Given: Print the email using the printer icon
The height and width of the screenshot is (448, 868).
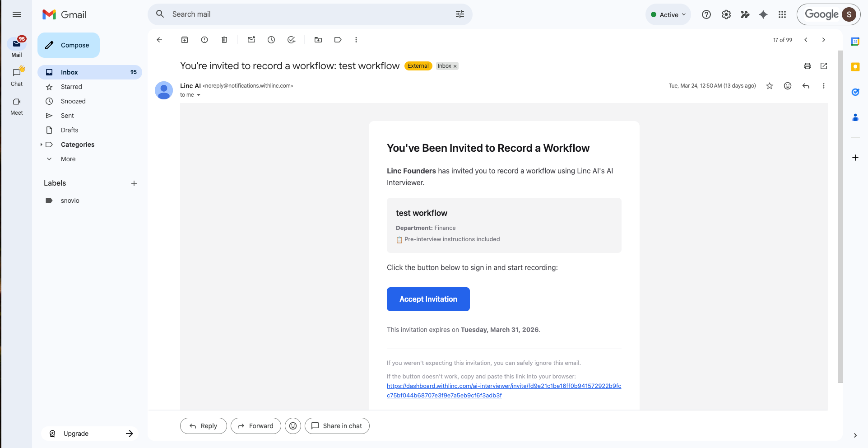Looking at the screenshot, I should (808, 66).
